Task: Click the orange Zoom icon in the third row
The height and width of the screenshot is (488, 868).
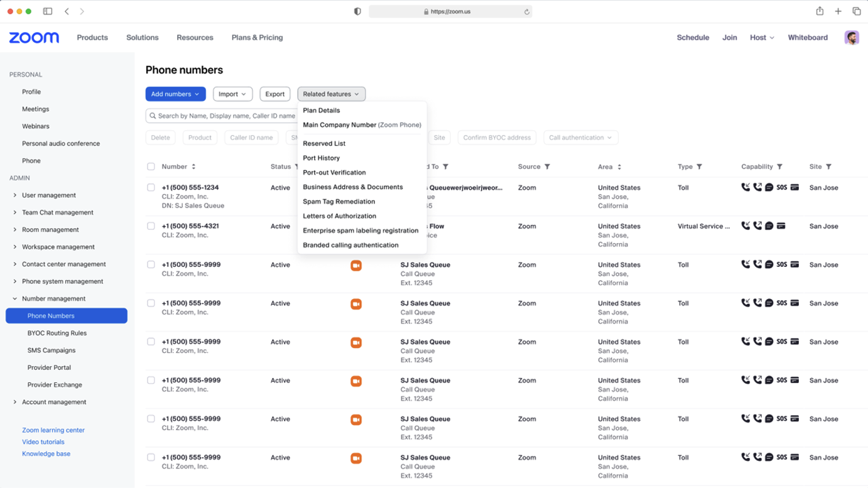Action: click(x=355, y=266)
